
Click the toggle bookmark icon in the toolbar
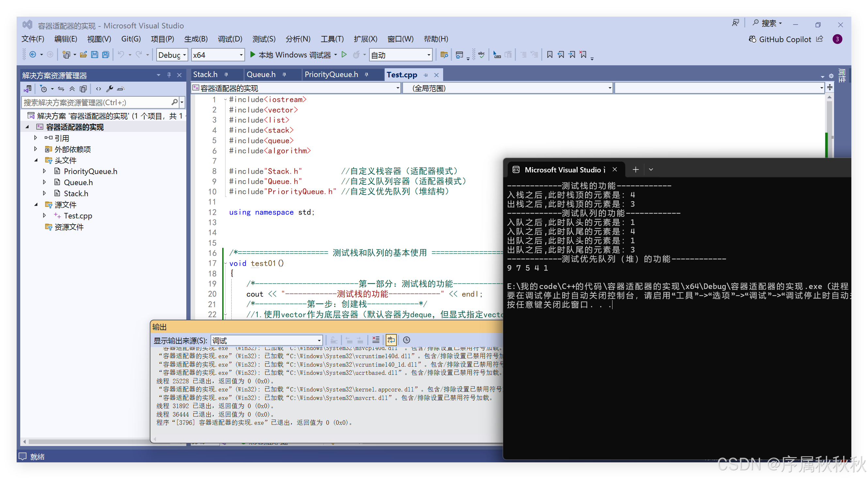550,55
